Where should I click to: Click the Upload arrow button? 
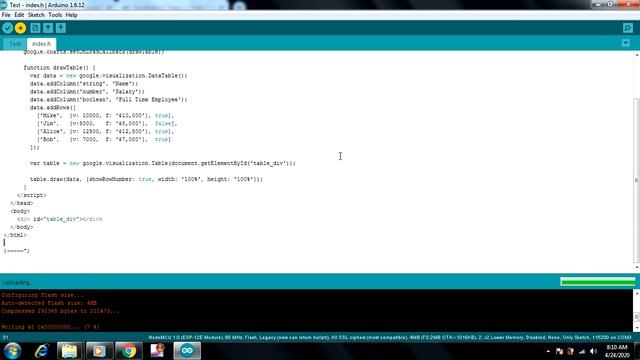20,28
